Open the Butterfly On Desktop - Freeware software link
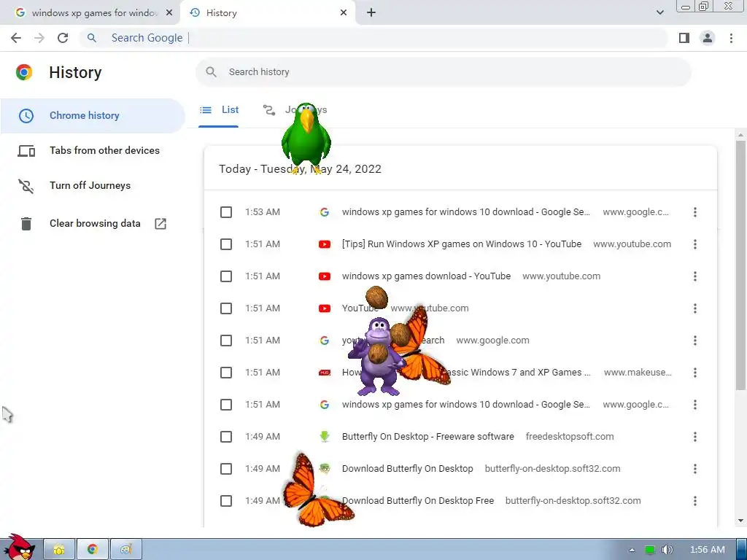This screenshot has height=560, width=747. pyautogui.click(x=427, y=437)
